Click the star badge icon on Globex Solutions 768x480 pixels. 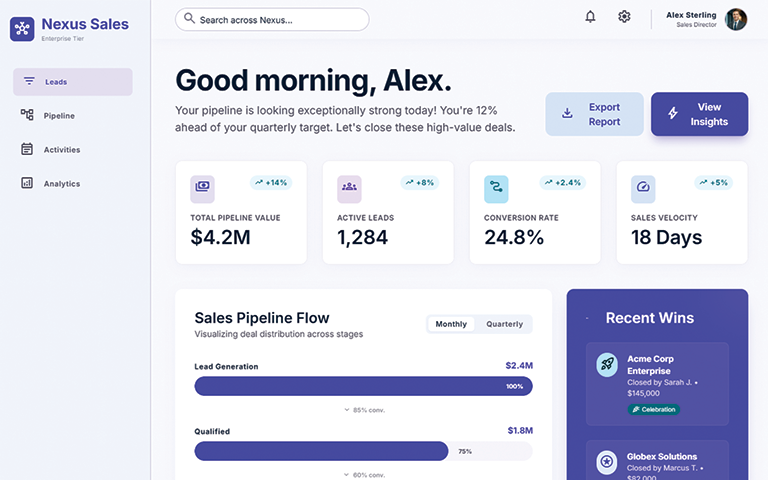(607, 461)
